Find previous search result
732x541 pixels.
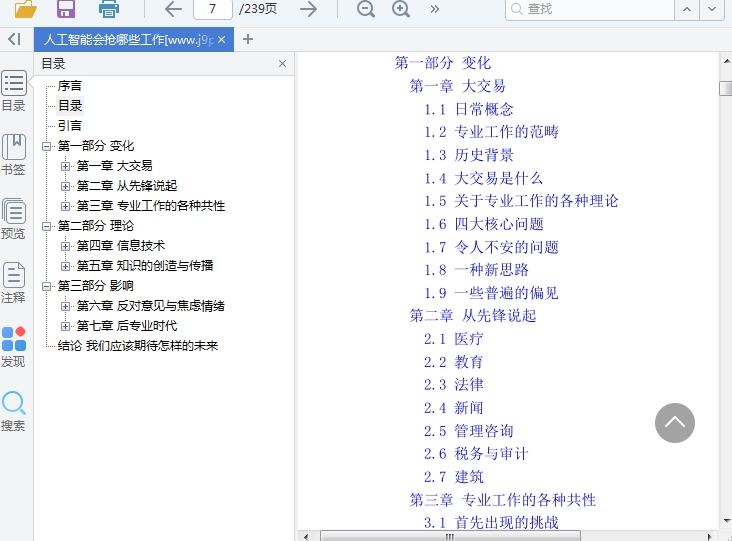(x=687, y=9)
